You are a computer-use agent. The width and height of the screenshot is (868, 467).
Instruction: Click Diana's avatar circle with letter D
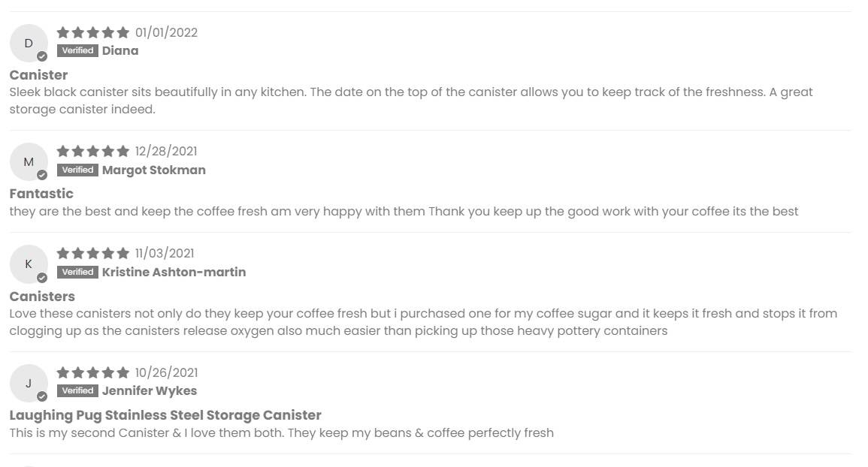pos(29,44)
